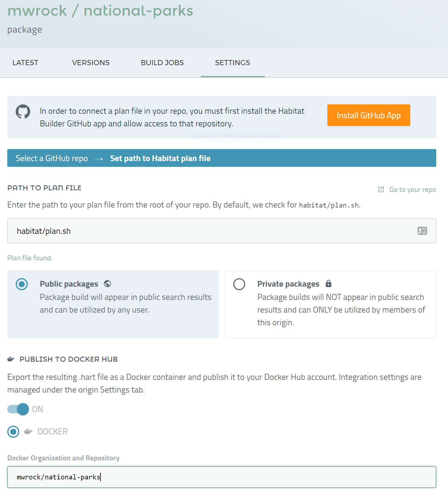Open the BUILD JOBS tab

point(162,63)
